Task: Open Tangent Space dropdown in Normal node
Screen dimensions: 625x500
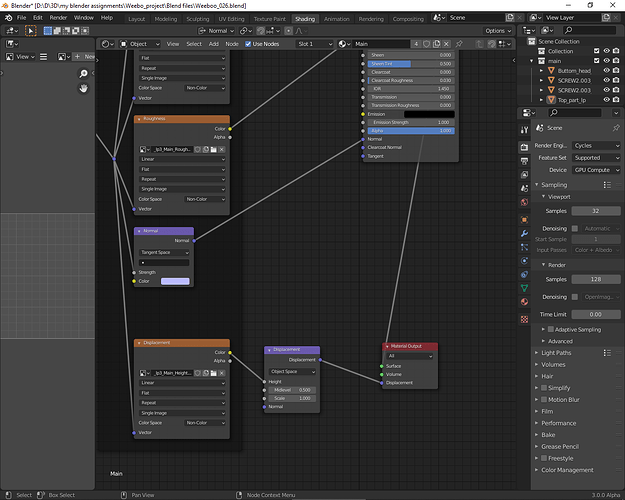Action: pos(164,252)
